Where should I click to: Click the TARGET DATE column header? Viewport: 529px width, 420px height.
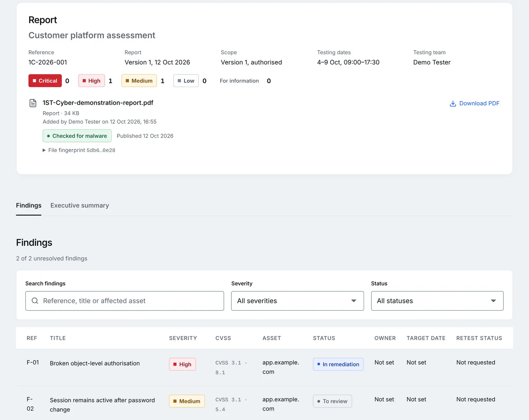click(426, 338)
